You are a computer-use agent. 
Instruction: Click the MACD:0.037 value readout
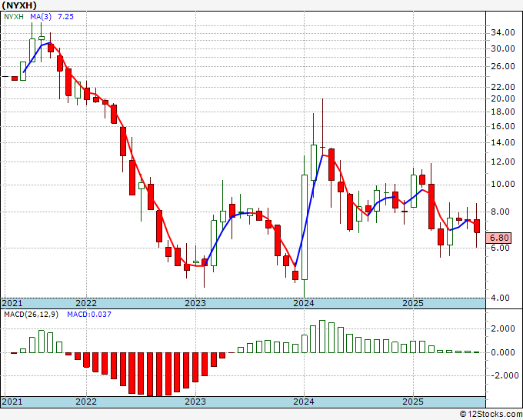(89, 315)
